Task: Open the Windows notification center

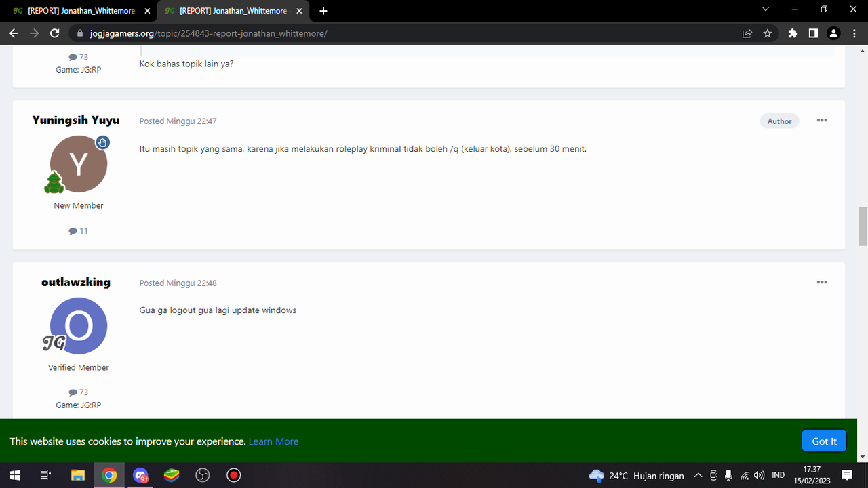Action: point(847,475)
